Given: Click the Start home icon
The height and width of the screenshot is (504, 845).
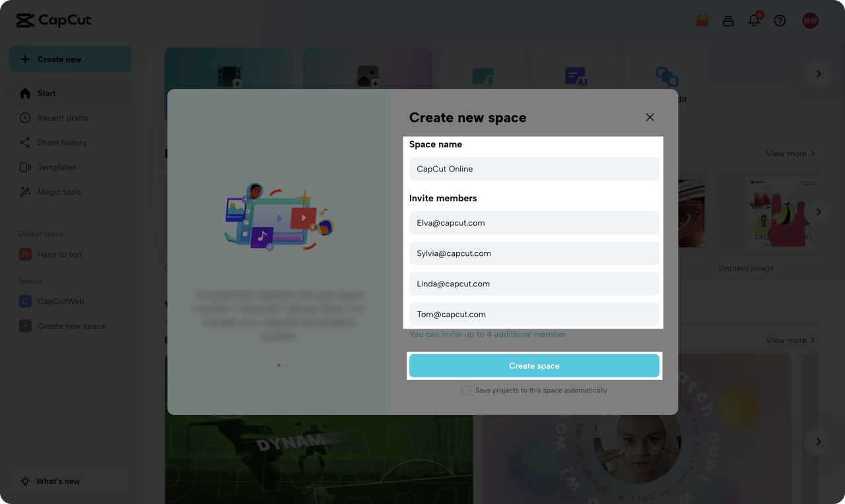Looking at the screenshot, I should coord(25,94).
